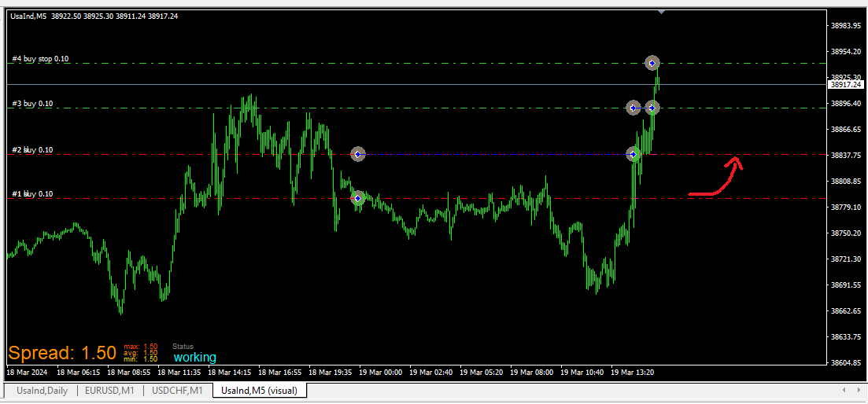868x404 pixels.
Task: Click the 'avg: 1.50' spread value
Action: [x=141, y=353]
